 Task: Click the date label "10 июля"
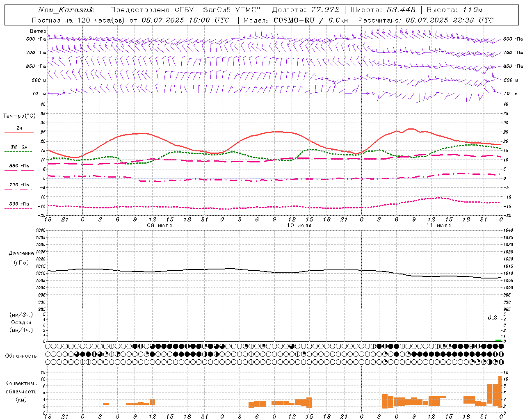(299, 226)
